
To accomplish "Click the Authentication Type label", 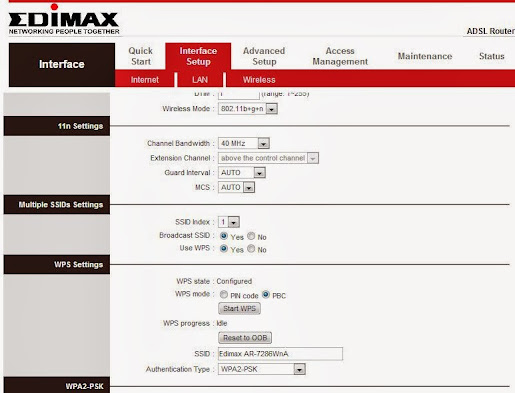I will click(178, 369).
